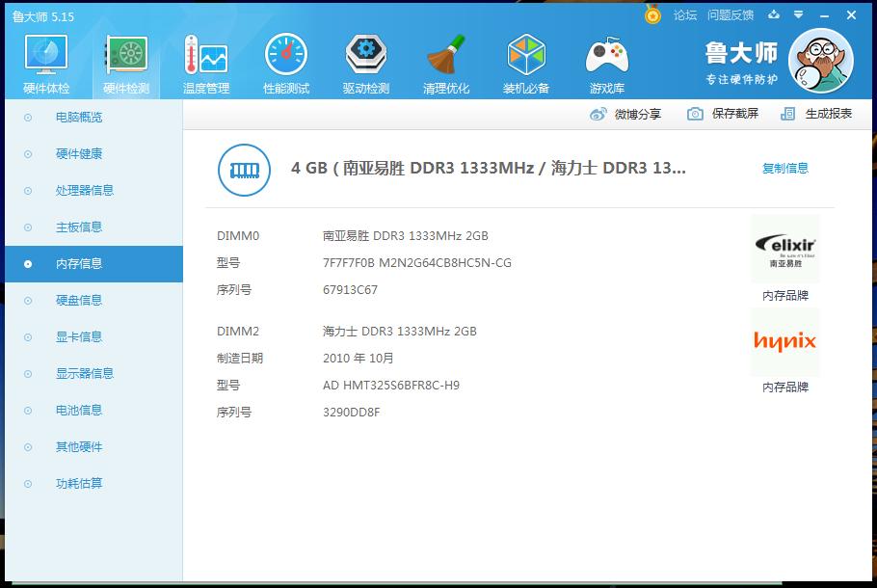Open 问题反馈 feedback page
Viewport: 877px width, 588px height.
click(730, 15)
